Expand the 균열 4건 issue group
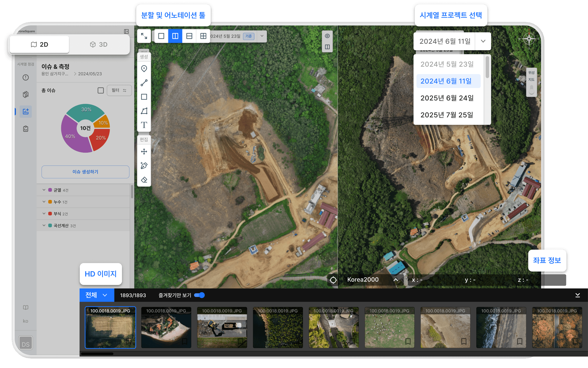The image size is (588, 368). click(44, 190)
